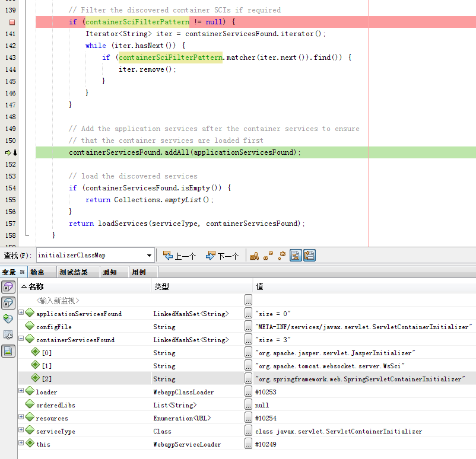Image resolution: width=476 pixels, height=459 pixels.
Task: Toggle the whole words option in the find bar
Action: click(268, 256)
